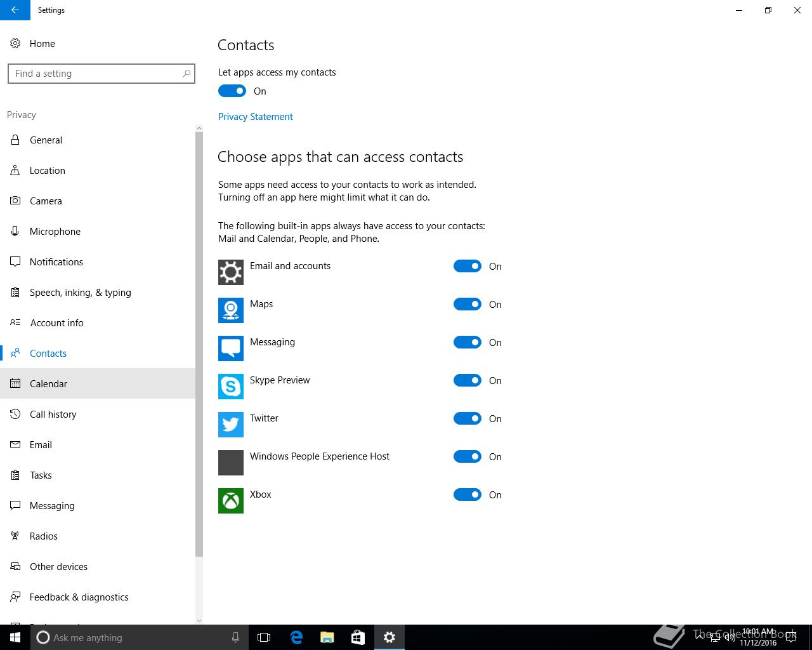Click the Windows People Experience Host icon
This screenshot has width=812, height=650.
(x=231, y=463)
